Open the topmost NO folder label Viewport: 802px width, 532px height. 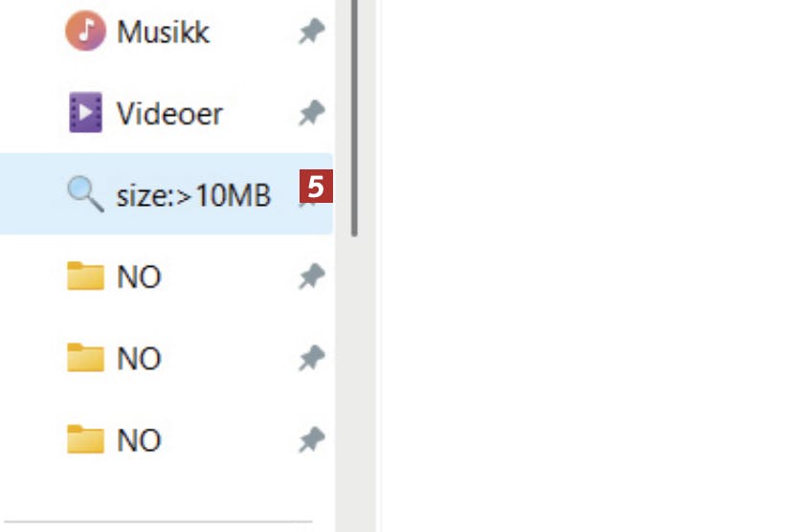[x=139, y=277]
